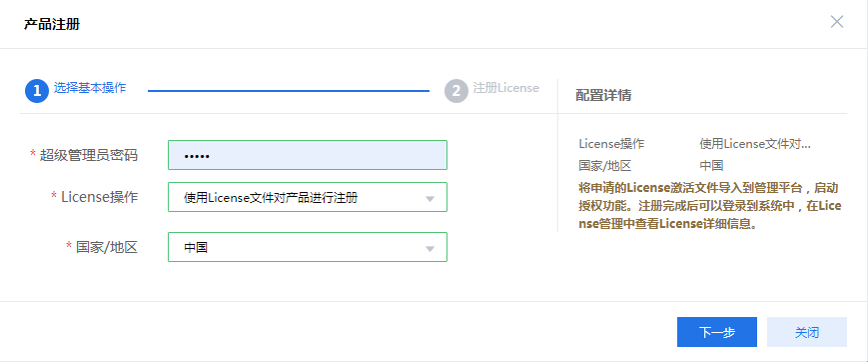
Task: Click the 中国 value in 配置详情
Action: [711, 165]
